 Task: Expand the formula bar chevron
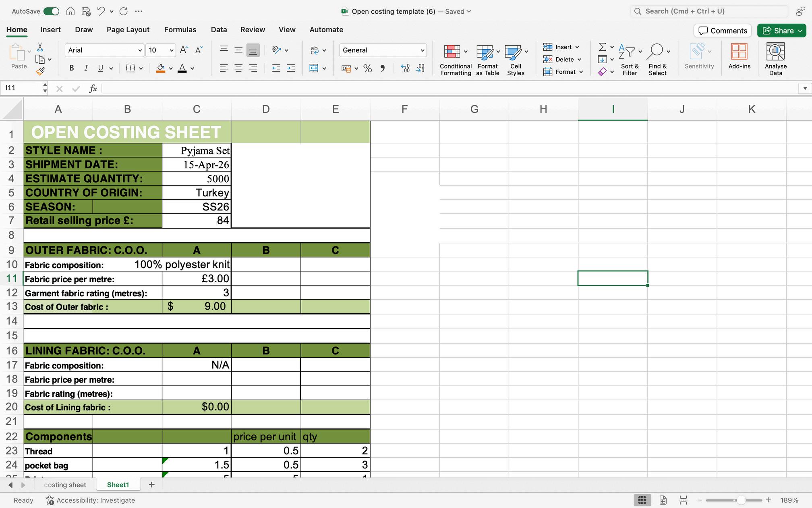pos(805,88)
